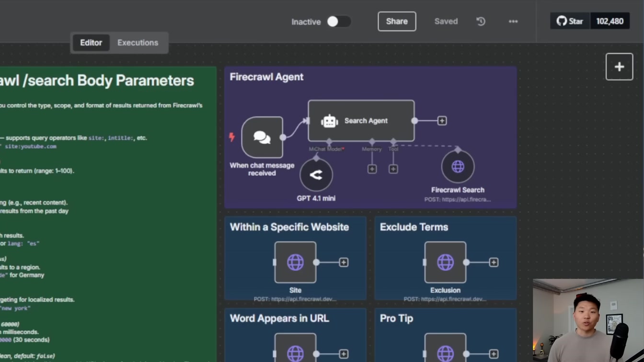Open the workflow history clock icon

(x=481, y=22)
